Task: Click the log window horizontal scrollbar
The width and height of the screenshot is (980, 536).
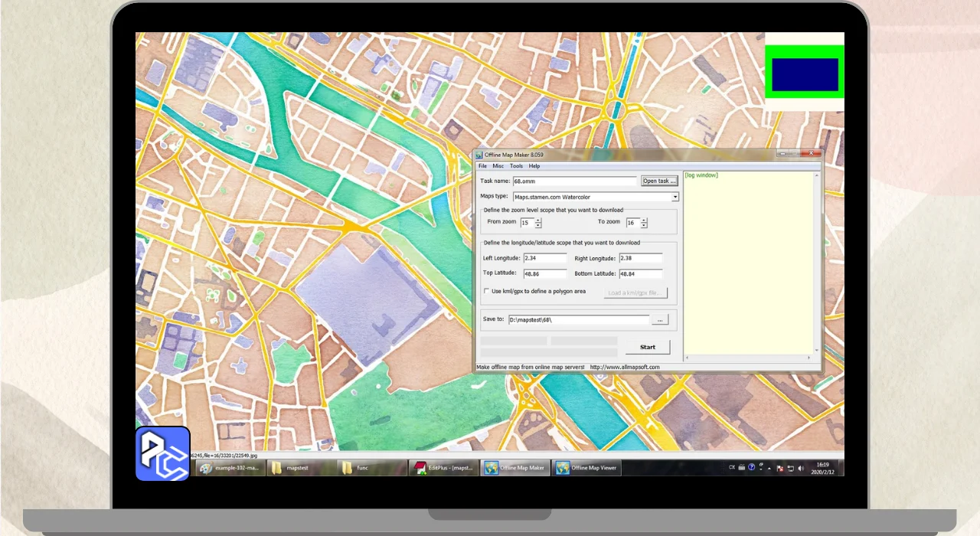Action: [x=747, y=358]
